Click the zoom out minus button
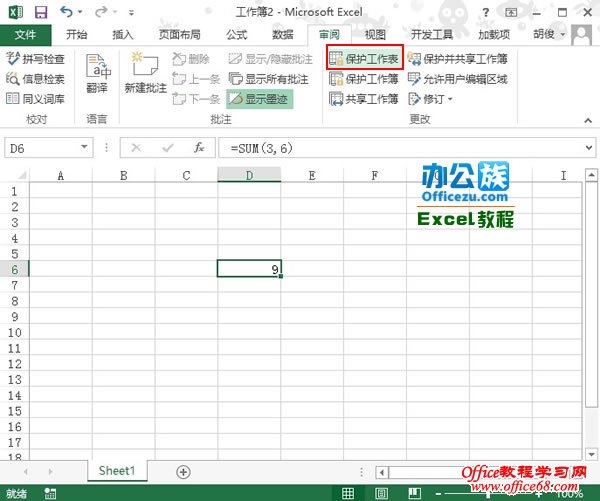 [x=439, y=493]
